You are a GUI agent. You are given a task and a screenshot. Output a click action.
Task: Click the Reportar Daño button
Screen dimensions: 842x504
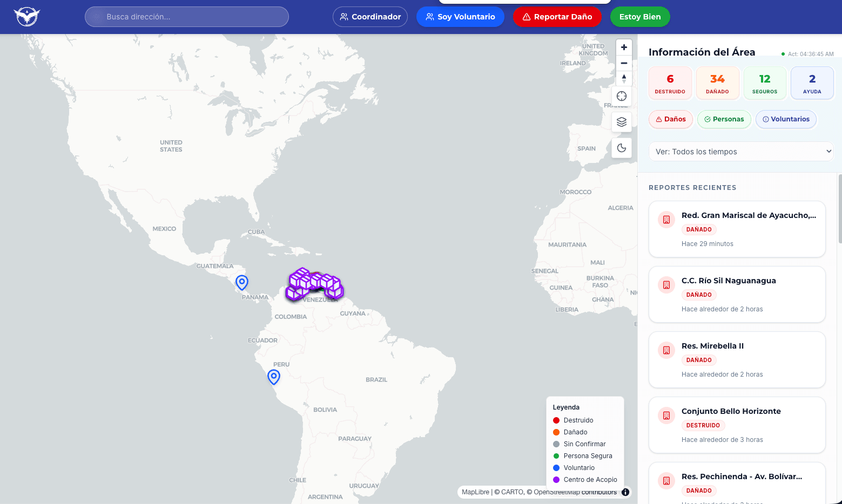[557, 17]
